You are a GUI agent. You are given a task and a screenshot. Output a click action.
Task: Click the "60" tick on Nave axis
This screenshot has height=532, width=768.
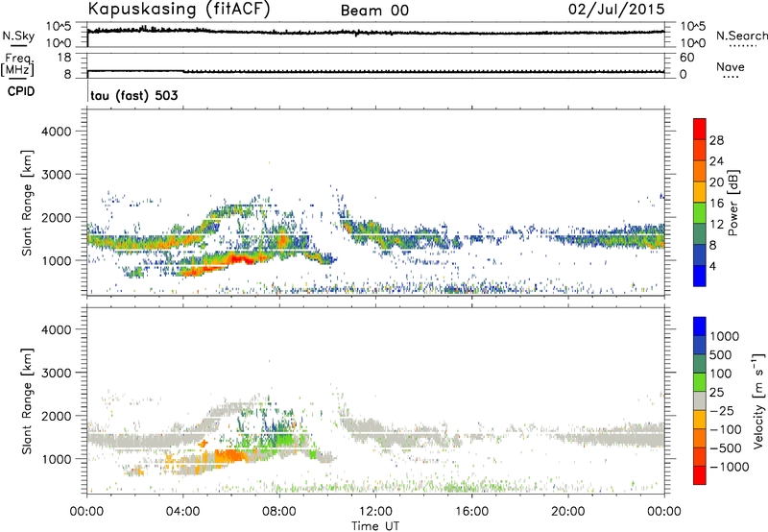point(686,58)
